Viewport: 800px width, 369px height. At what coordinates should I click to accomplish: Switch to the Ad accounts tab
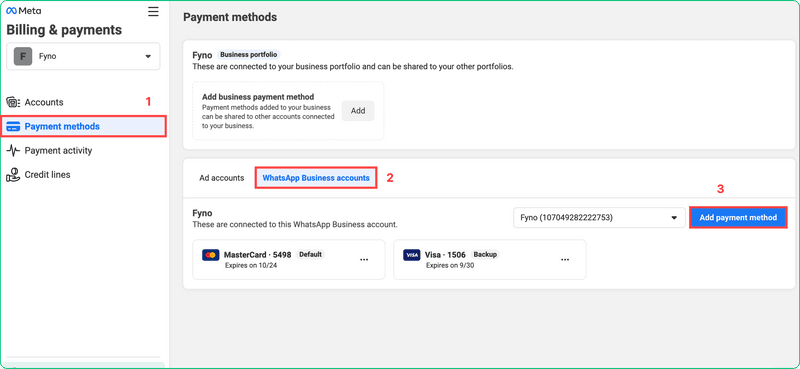pyautogui.click(x=221, y=178)
